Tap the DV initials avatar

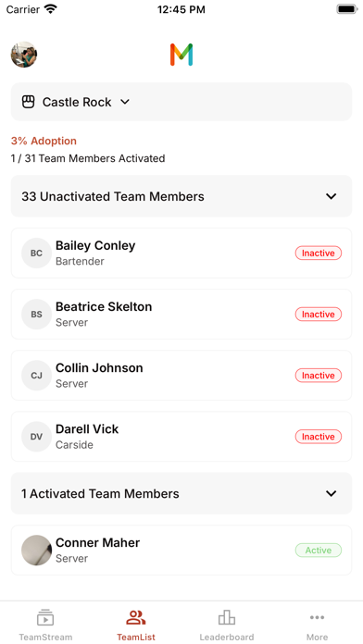click(x=37, y=437)
